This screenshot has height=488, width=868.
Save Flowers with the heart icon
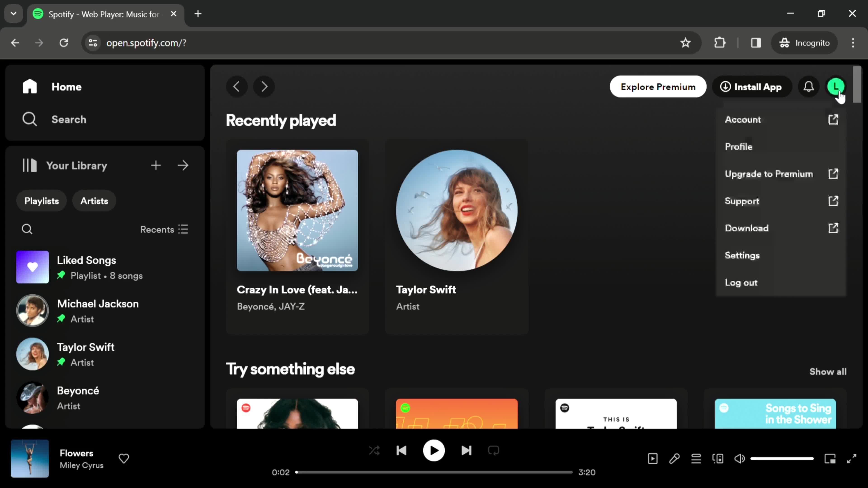point(124,458)
